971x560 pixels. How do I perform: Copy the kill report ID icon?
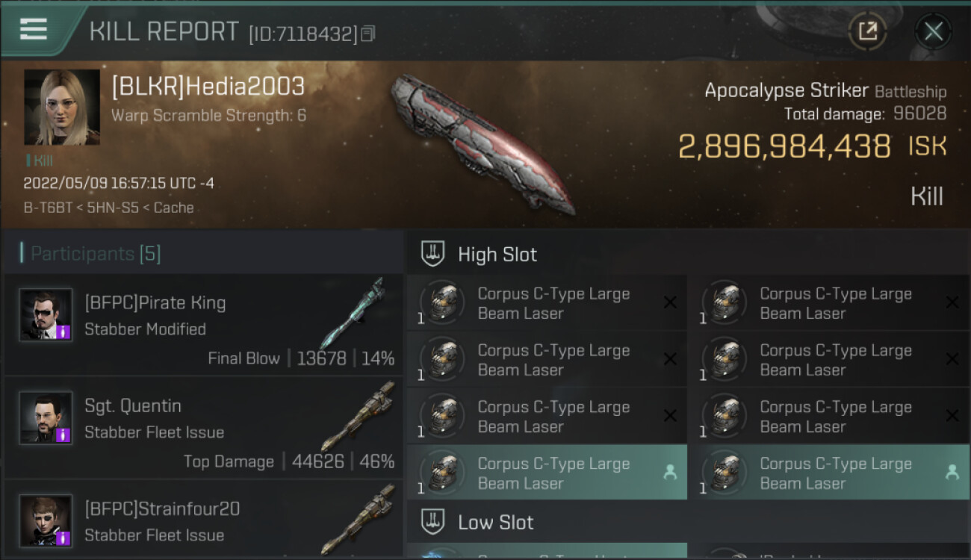[x=367, y=34]
